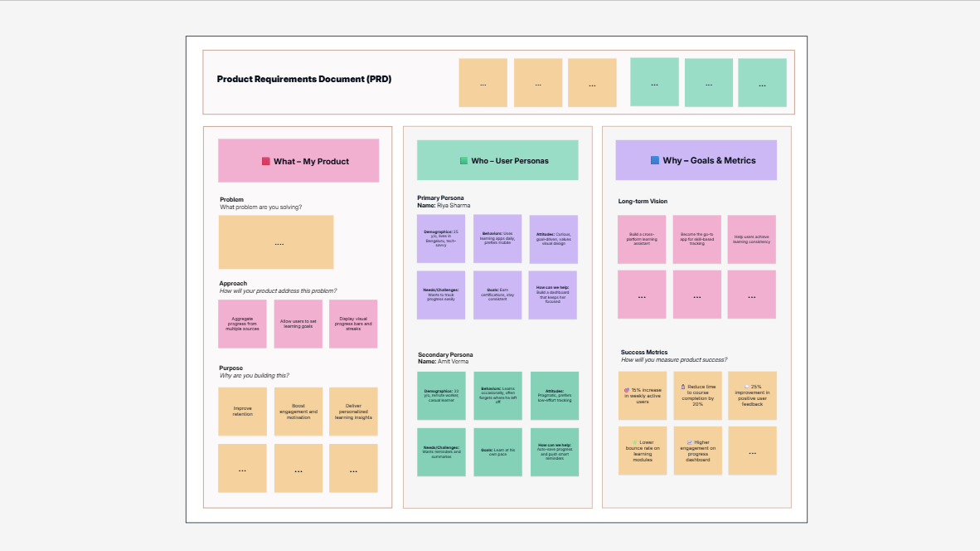Select 'Build a dashboard that keeps her focused' note
The image size is (980, 551).
point(552,295)
